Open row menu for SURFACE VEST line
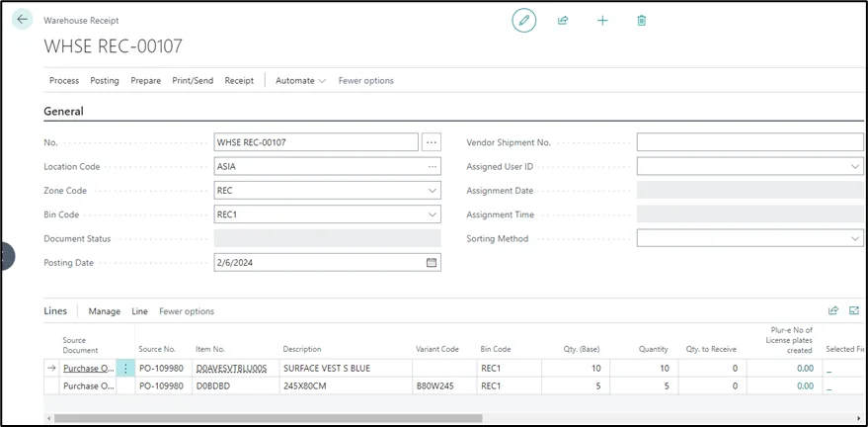The height and width of the screenshot is (427, 868). click(x=125, y=369)
